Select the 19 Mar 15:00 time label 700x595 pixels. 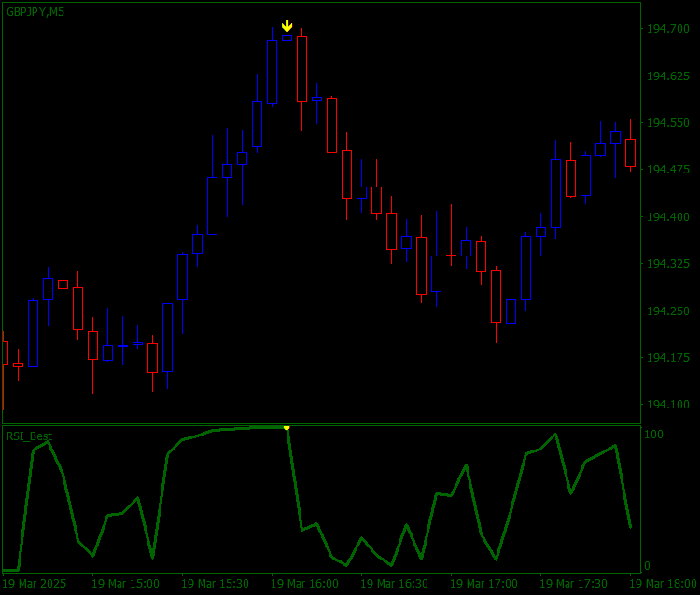pos(125,584)
